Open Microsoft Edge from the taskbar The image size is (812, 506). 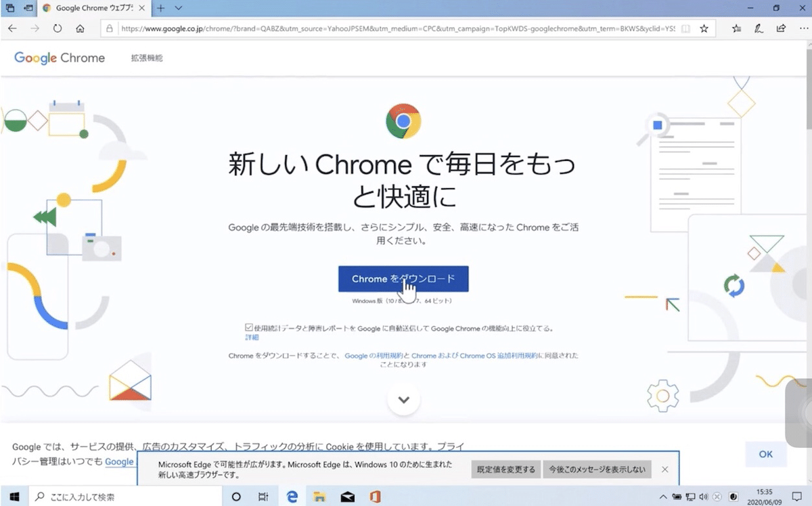click(292, 497)
